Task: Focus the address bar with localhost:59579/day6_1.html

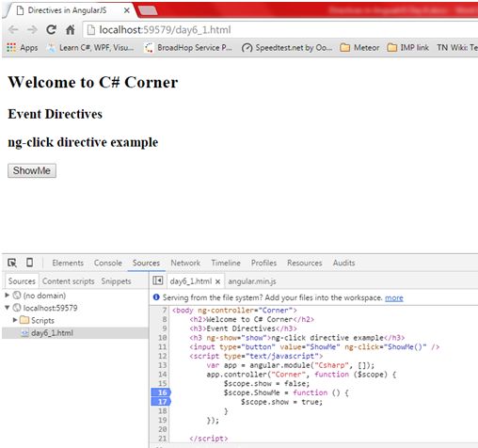Action: point(279,30)
